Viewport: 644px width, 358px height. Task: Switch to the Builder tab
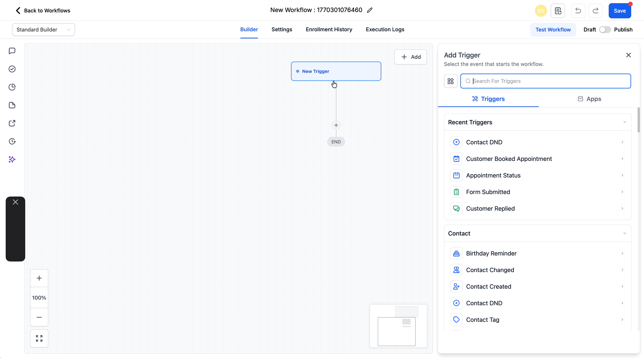pos(249,29)
